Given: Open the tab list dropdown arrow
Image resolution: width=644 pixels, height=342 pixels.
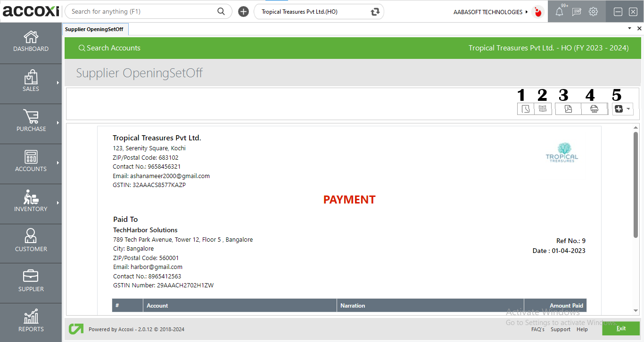Looking at the screenshot, I should click(629, 29).
